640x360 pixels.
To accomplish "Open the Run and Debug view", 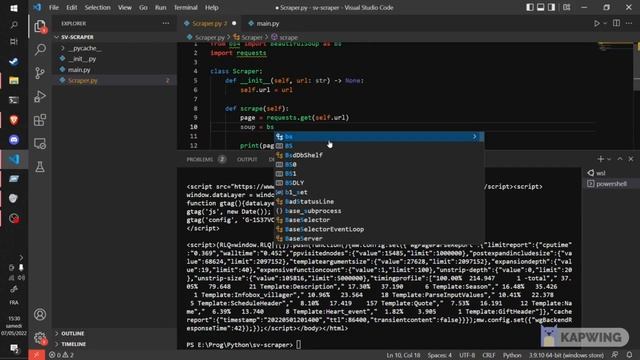I will coord(40,97).
